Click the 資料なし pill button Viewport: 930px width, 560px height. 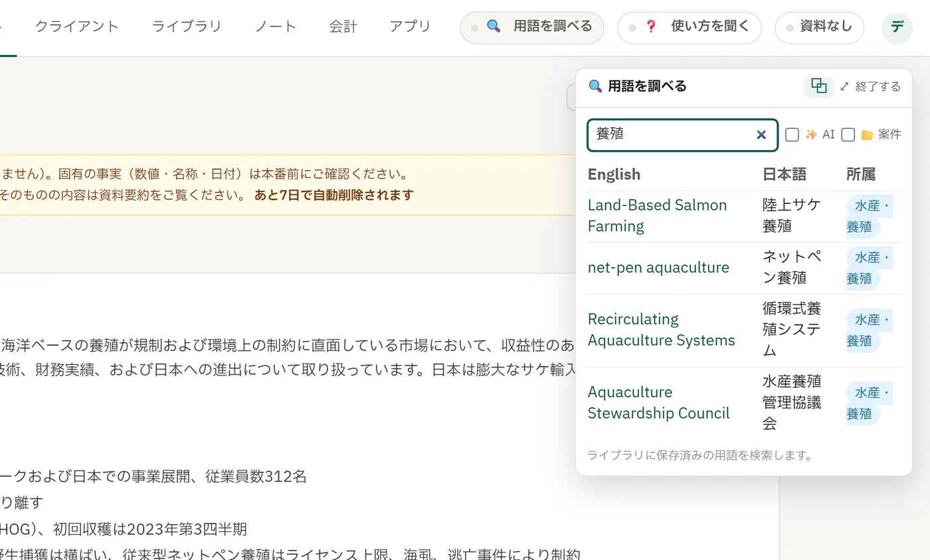[x=820, y=28]
